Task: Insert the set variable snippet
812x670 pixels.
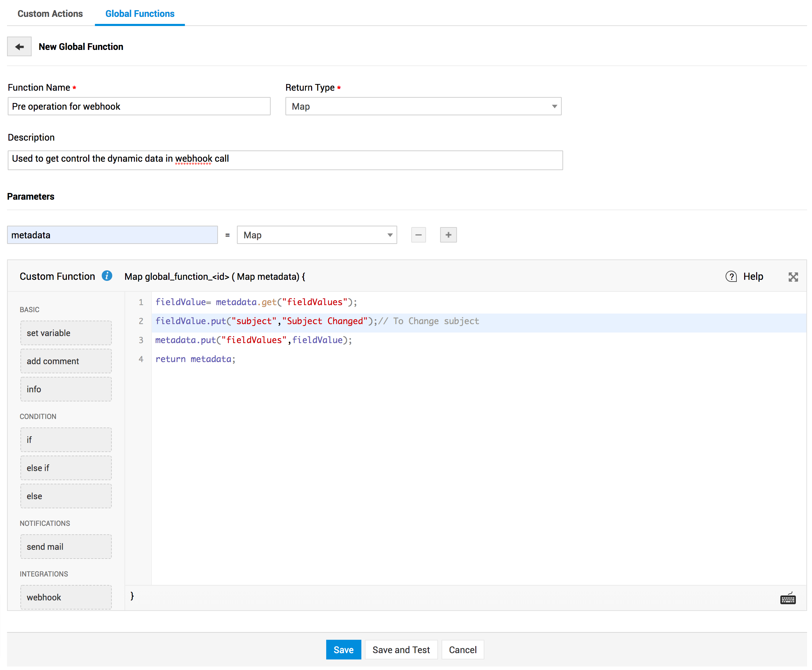Action: [66, 333]
